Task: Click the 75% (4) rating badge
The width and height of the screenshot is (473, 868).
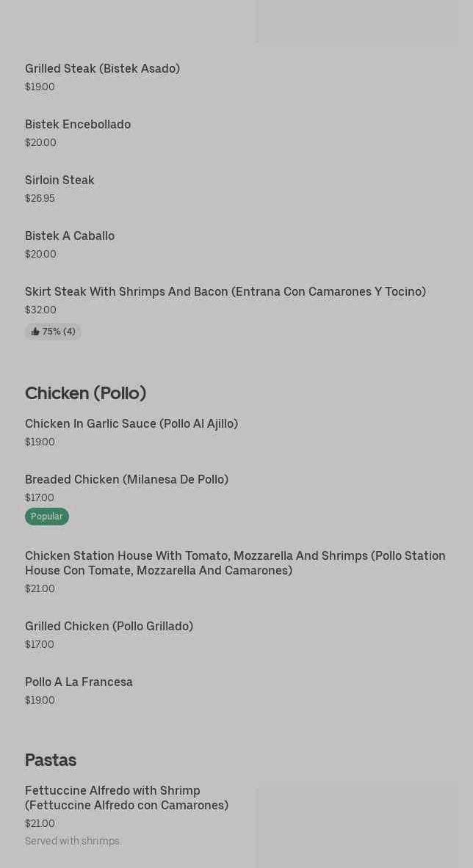Action: coord(54,332)
